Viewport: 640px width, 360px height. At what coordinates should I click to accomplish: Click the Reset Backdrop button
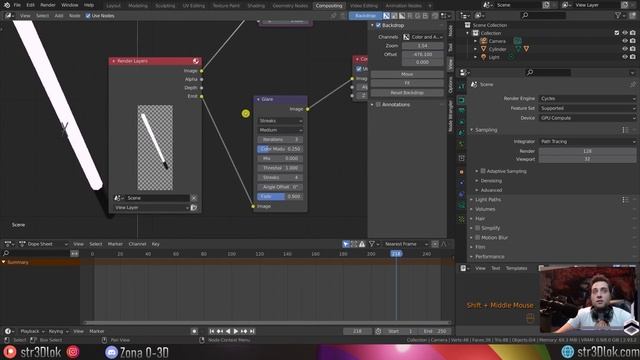coord(407,93)
